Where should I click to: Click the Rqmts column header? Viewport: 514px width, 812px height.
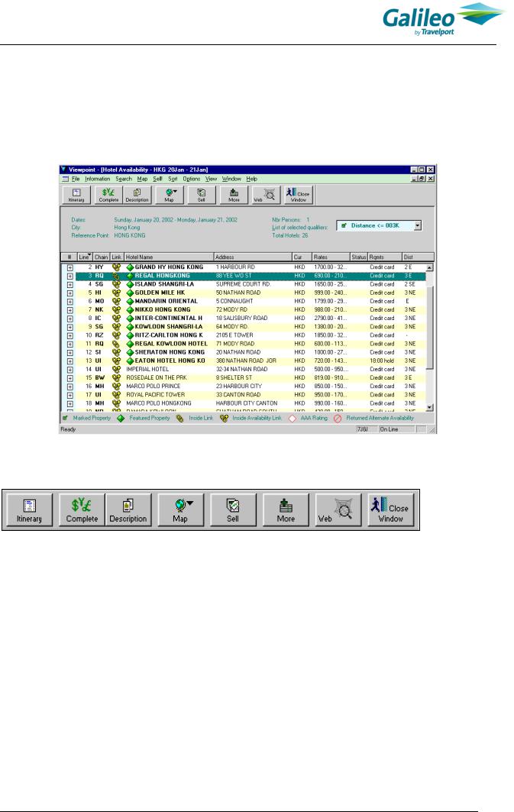tap(384, 257)
